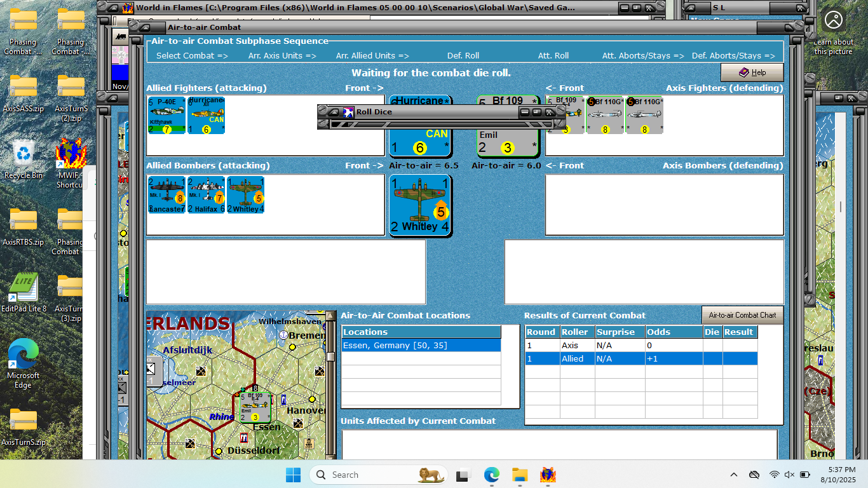Open File Explorer from taskbar
Screen dimensions: 868x488
(x=520, y=475)
